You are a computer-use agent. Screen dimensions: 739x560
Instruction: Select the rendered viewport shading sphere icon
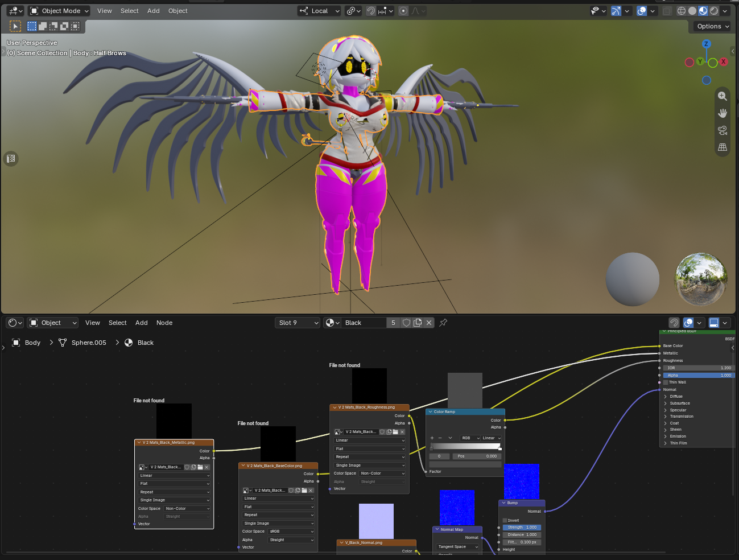click(714, 11)
